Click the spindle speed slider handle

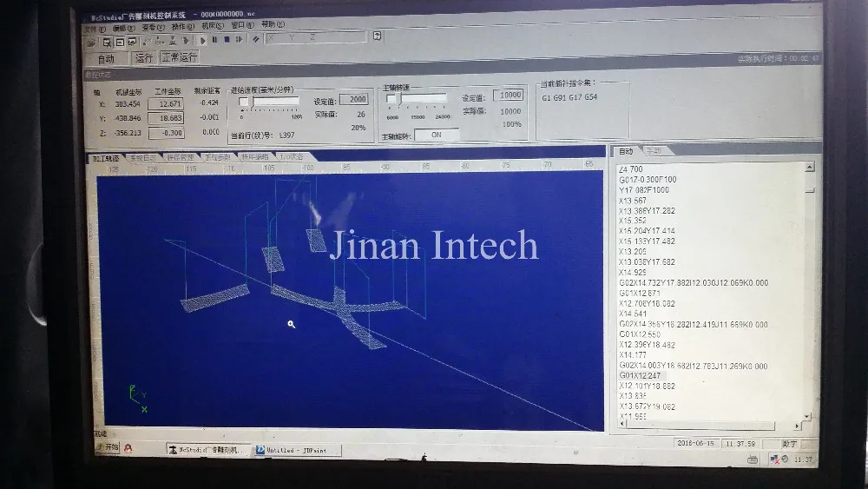(x=391, y=98)
